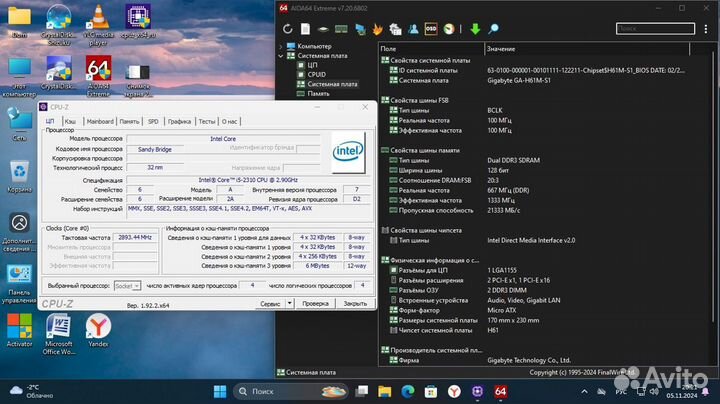Open the AIDA64 Extreme desktop icon
The height and width of the screenshot is (404, 720).
(x=98, y=76)
